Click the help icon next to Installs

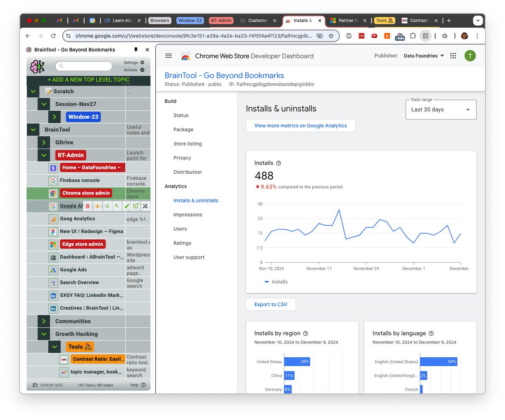point(279,163)
